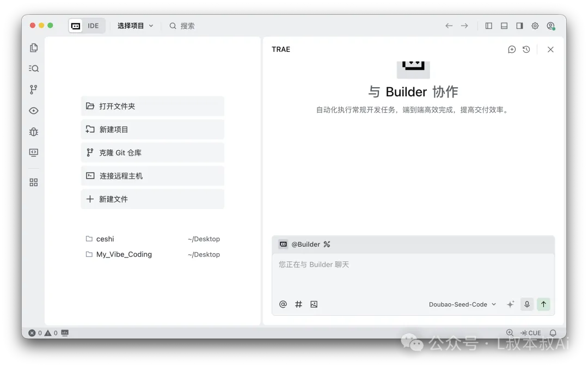
Task: Click the 搜索 search field
Action: tap(182, 26)
